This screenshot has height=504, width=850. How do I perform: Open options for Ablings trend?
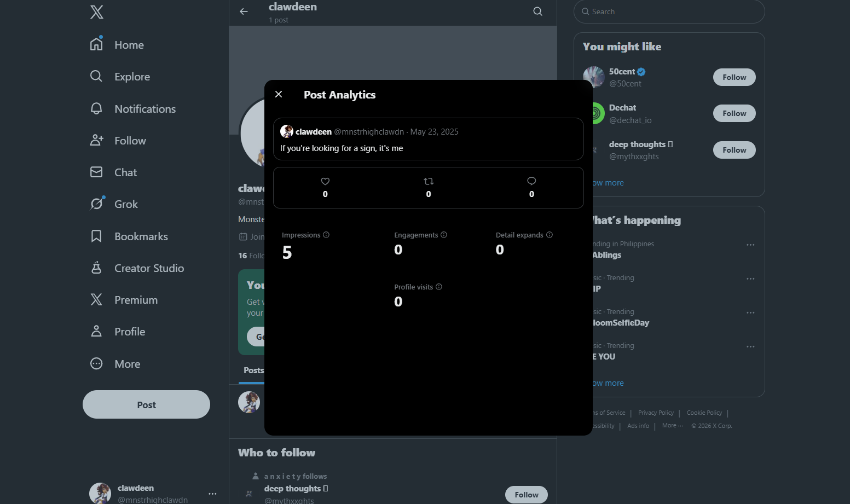(x=750, y=245)
